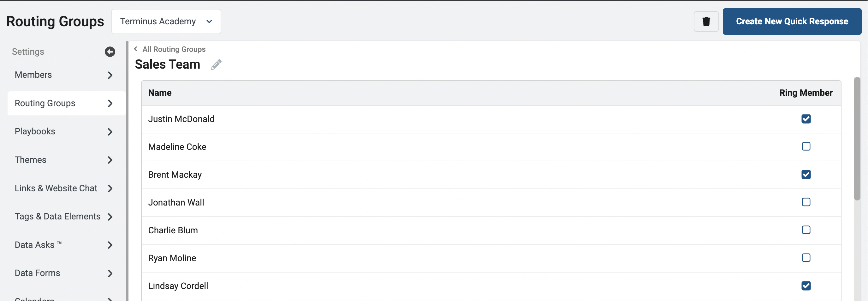Toggle Ring Member for Lindsay Cordell
Viewport: 868px width, 301px height.
click(806, 286)
